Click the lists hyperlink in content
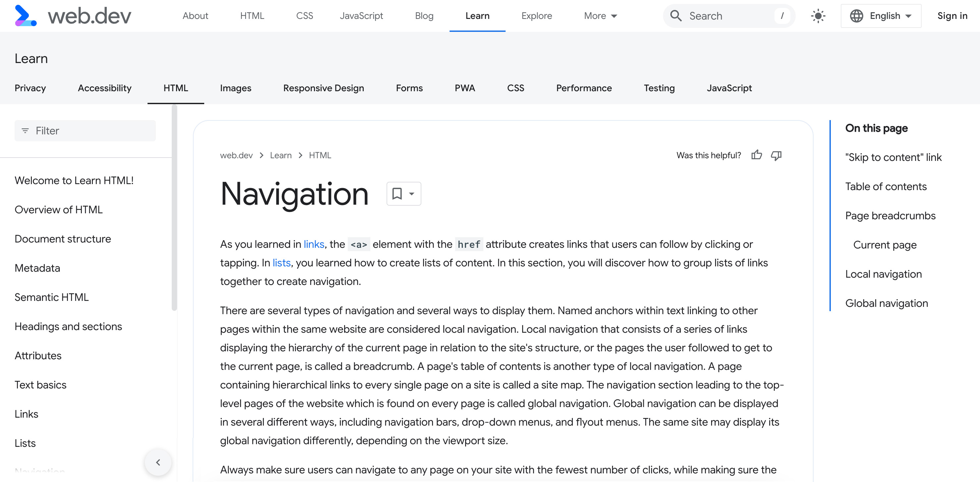Screen dimensions: 980x482 coord(281,263)
